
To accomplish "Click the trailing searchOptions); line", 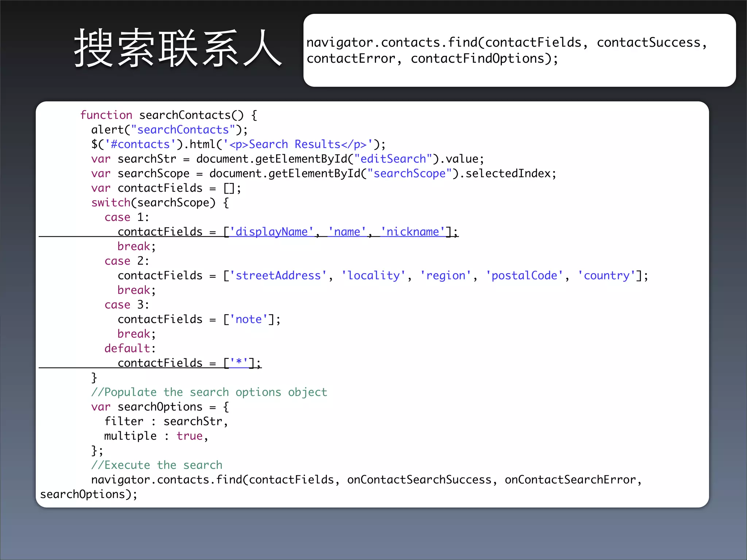I will [x=89, y=494].
